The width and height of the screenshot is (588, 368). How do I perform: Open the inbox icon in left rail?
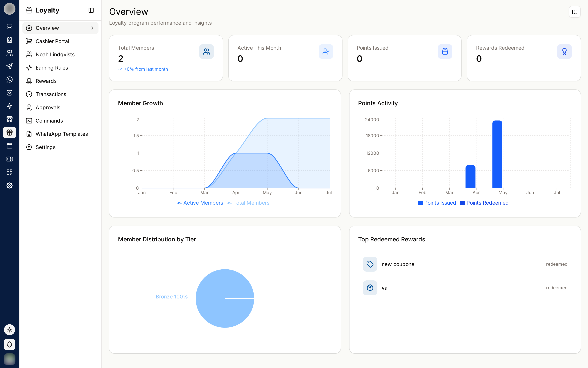10,26
